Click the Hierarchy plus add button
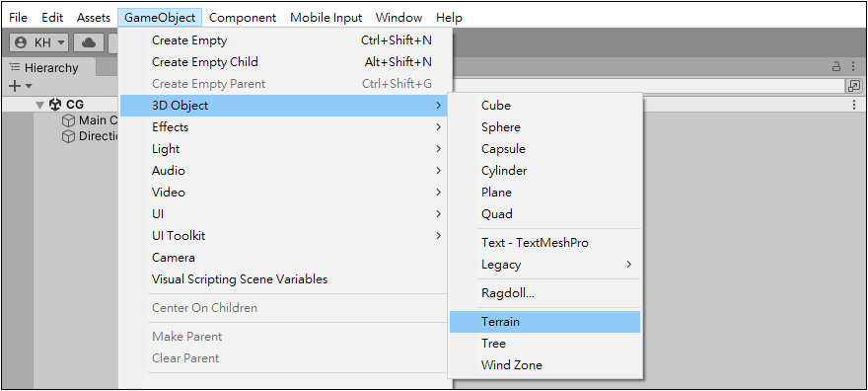Screen dimensions: 868x391 (x=21, y=86)
